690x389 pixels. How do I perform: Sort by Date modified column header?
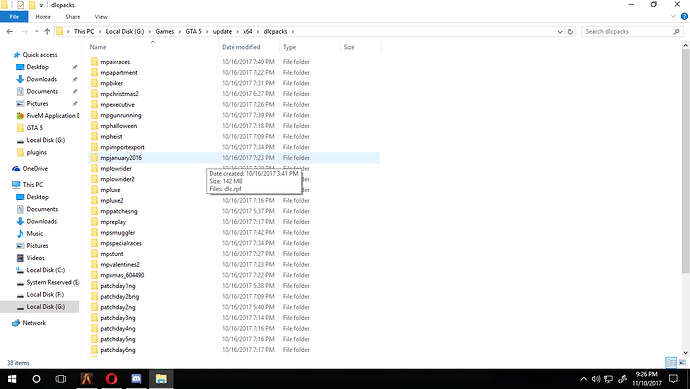(x=241, y=47)
